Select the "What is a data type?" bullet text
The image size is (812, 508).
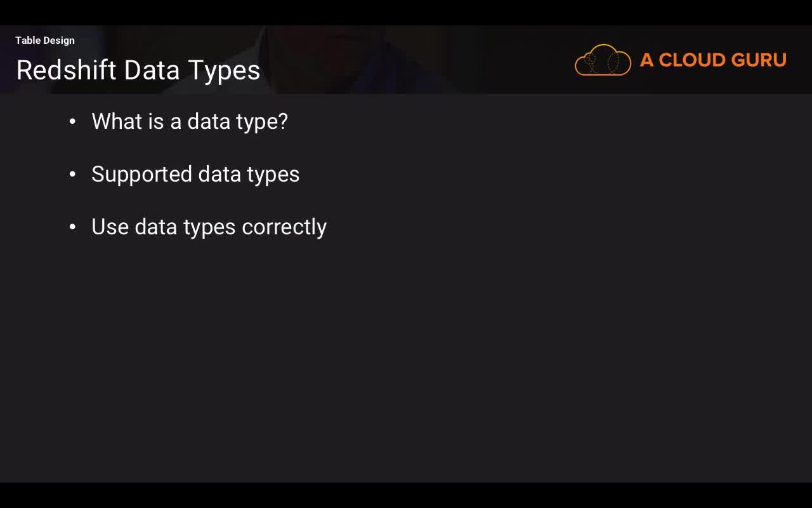(x=190, y=121)
